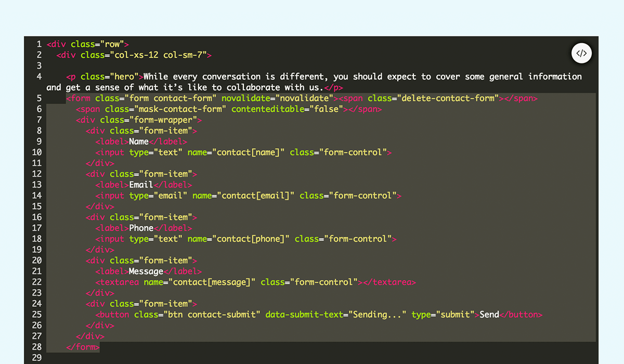Place cursor in the Phone label text
Image resolution: width=624 pixels, height=364 pixels.
click(141, 228)
